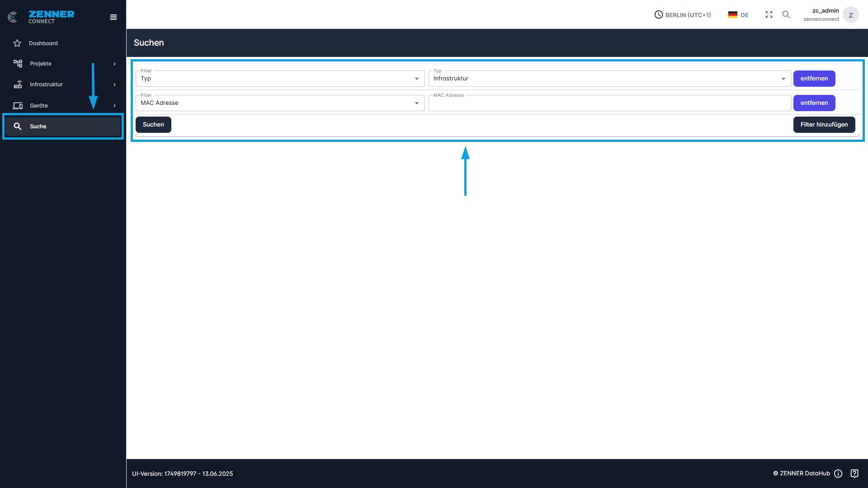This screenshot has height=488, width=868.
Task: Click the Berlin timezone clock icon
Action: [x=659, y=15]
